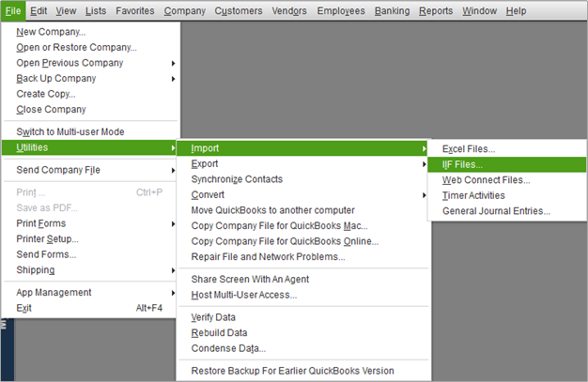This screenshot has width=588, height=382.
Task: Open the Banking menu
Action: click(393, 11)
